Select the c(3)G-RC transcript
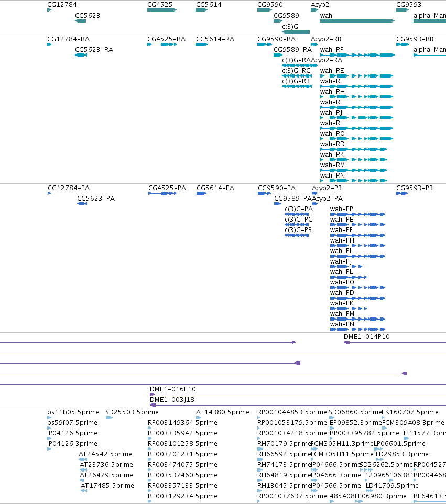 pos(297,76)
